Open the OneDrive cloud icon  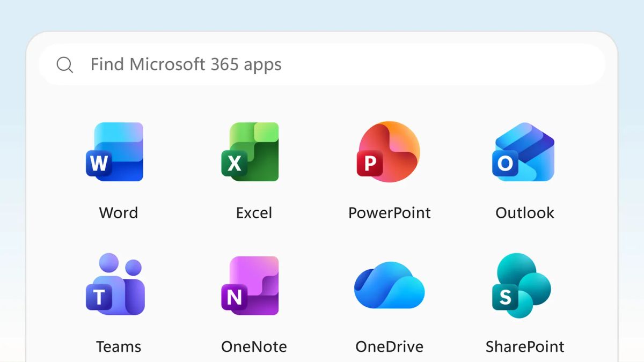389,285
